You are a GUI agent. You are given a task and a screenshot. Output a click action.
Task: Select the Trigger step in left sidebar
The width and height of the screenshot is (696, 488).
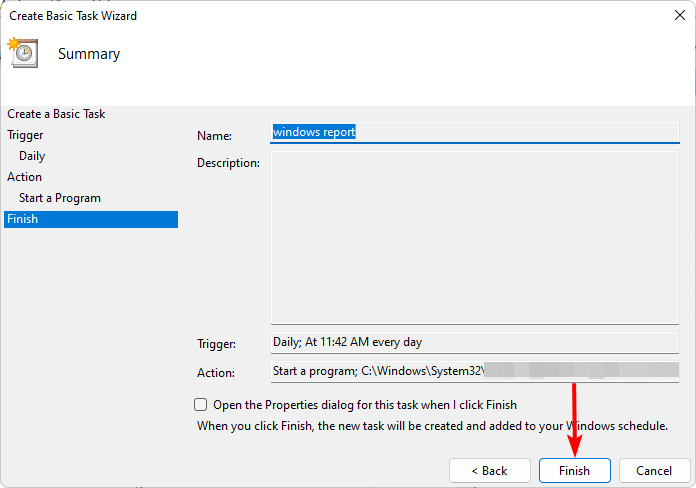[25, 135]
